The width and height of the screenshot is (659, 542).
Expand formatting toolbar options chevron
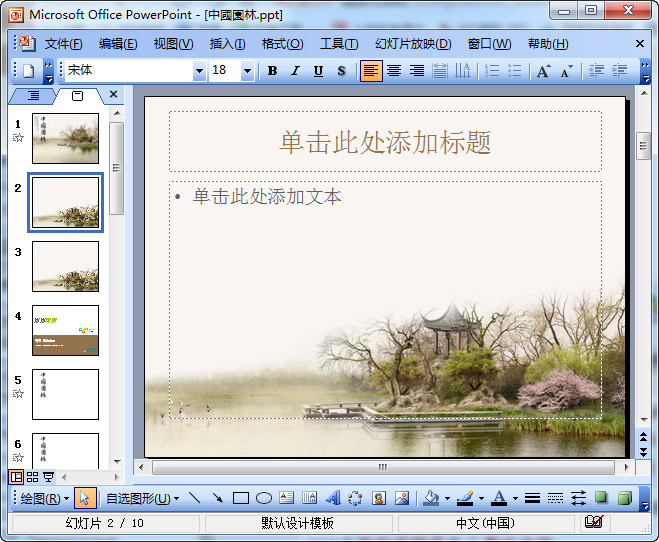pos(645,71)
